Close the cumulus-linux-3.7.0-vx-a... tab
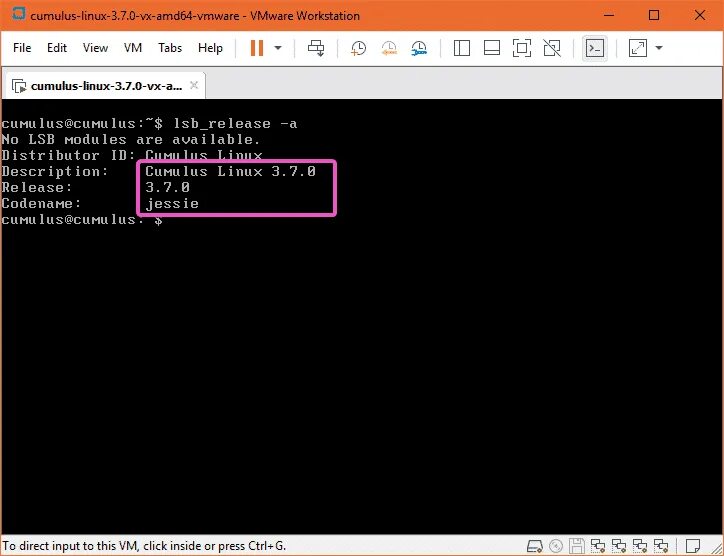This screenshot has height=556, width=724. point(194,85)
